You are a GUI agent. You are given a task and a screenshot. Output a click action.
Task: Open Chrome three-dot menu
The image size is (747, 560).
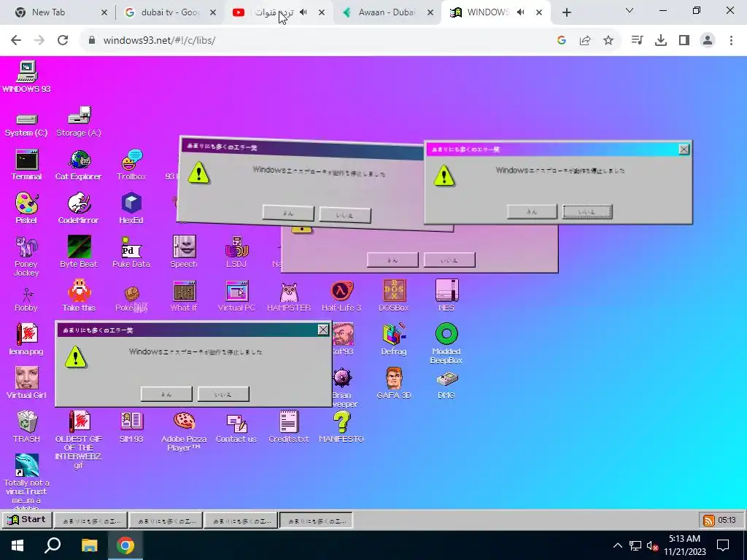click(731, 41)
